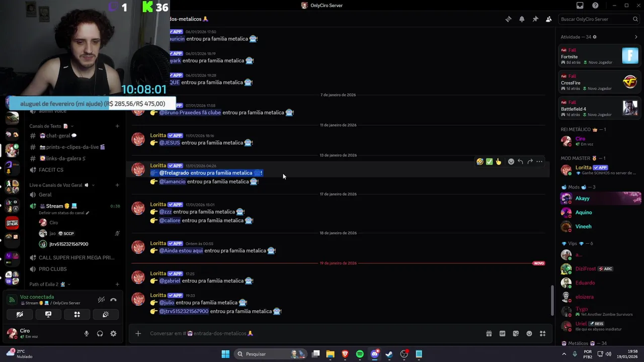
Task: Select member Aquino in Mods list
Action: [x=600, y=212]
